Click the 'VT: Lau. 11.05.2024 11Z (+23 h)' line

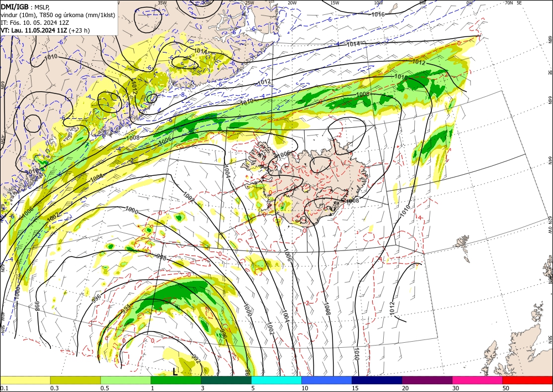45,30
